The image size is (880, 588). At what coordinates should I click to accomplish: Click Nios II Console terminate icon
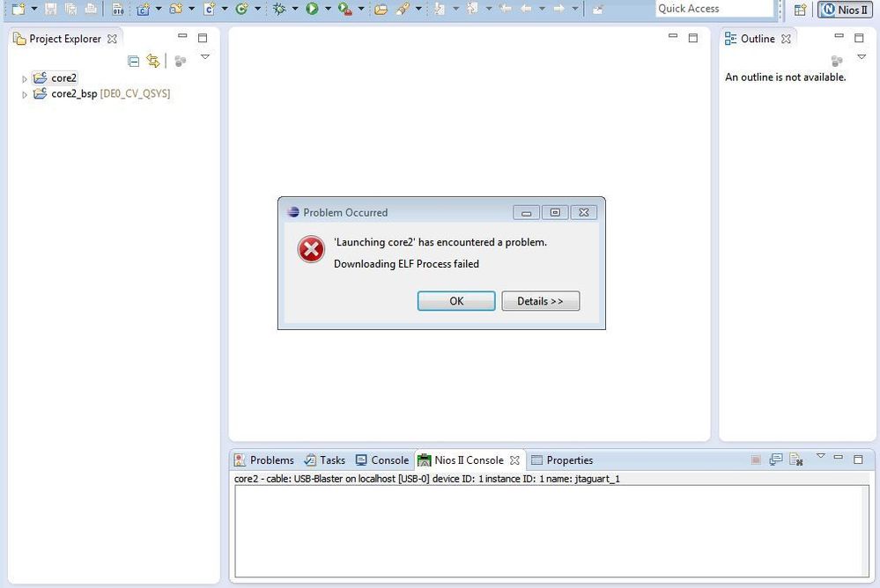pyautogui.click(x=756, y=460)
